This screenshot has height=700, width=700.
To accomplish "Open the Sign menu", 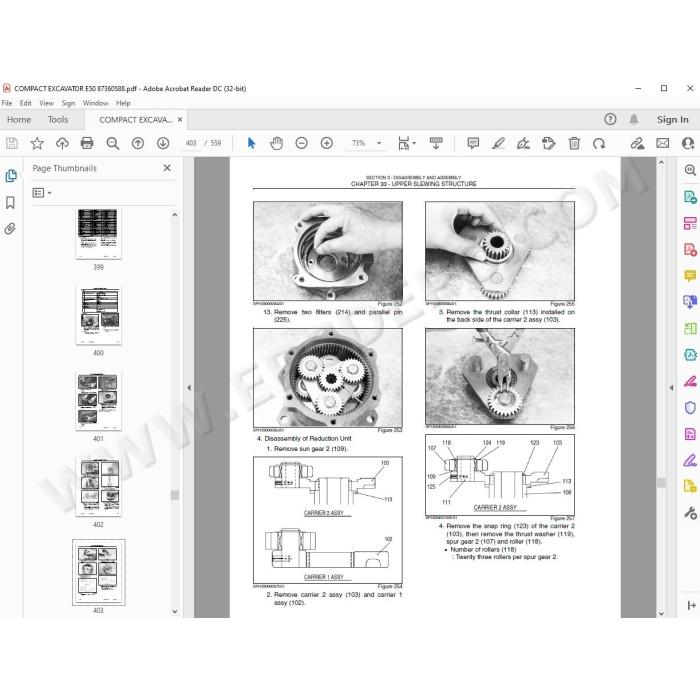I will [x=68, y=103].
